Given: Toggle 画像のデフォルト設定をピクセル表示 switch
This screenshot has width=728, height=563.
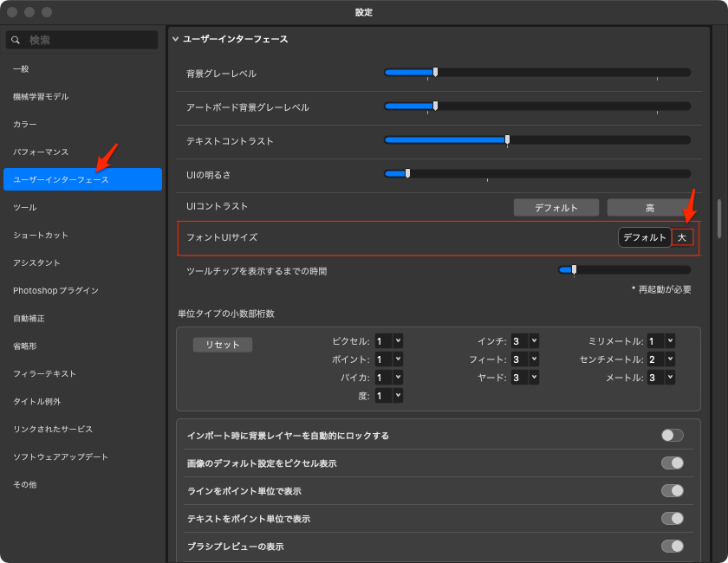Looking at the screenshot, I should pyautogui.click(x=672, y=463).
